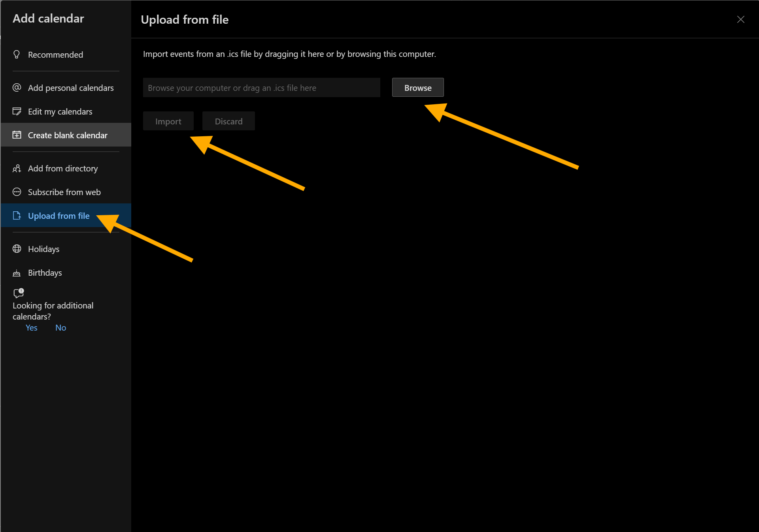Click the Holidays globe icon
The image size is (759, 532).
coord(17,249)
